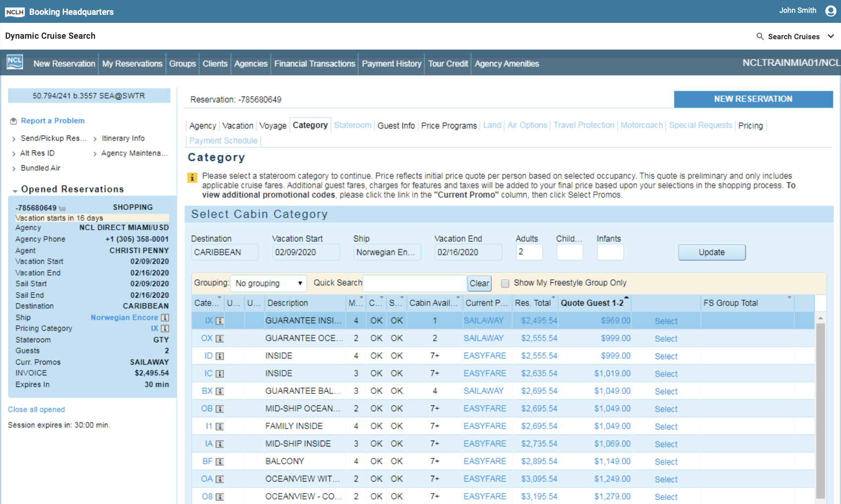Open the user profile icon beside John Smith
The image size is (841, 504).
[x=830, y=10]
